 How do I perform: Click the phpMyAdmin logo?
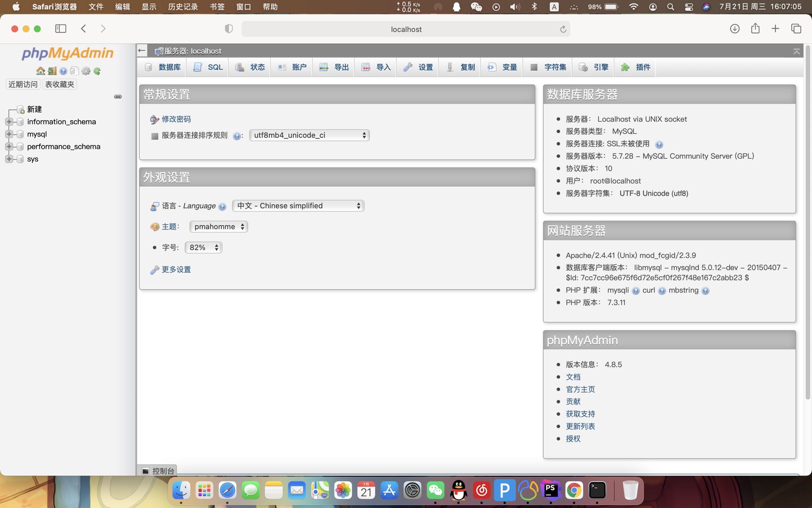pyautogui.click(x=67, y=53)
